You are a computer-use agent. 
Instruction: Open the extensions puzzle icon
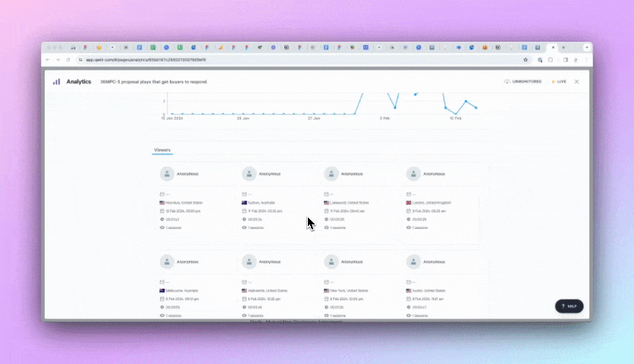pyautogui.click(x=551, y=60)
